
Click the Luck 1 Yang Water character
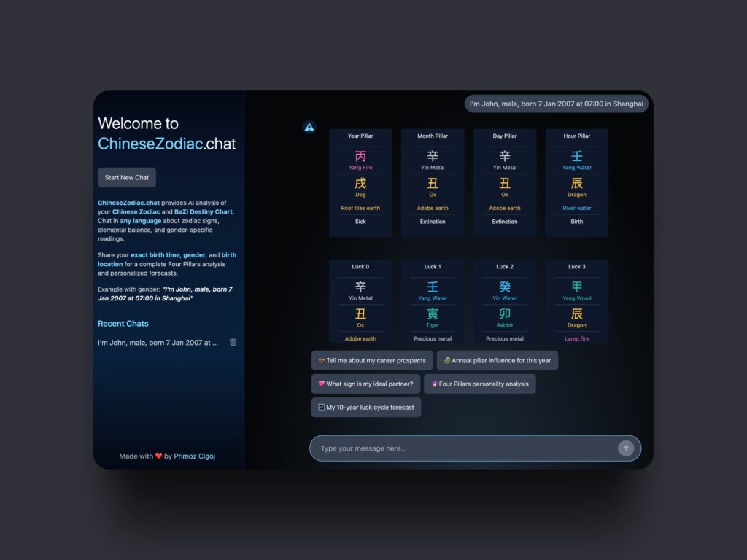[x=433, y=287]
